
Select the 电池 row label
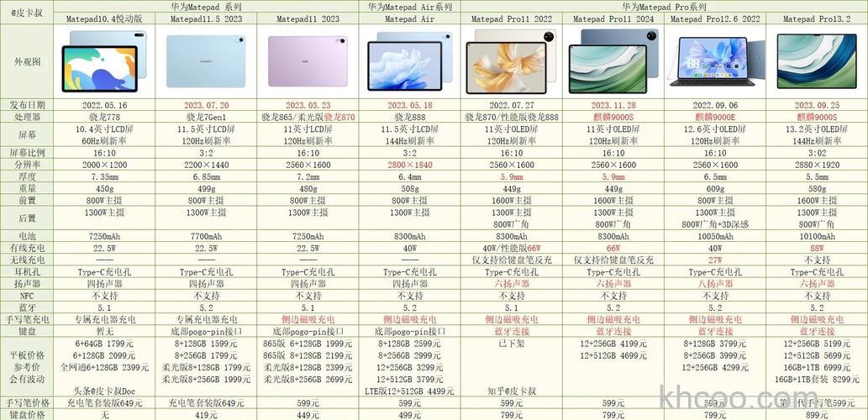coord(27,236)
